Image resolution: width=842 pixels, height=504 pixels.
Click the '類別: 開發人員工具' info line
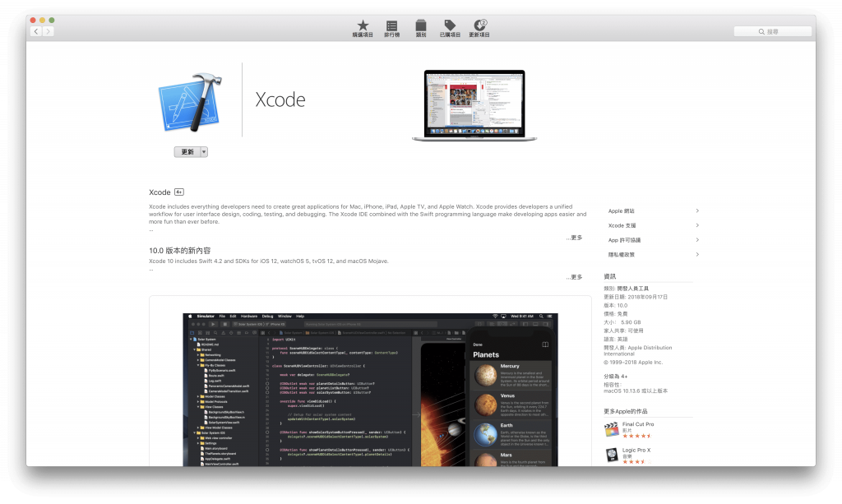(x=626, y=289)
